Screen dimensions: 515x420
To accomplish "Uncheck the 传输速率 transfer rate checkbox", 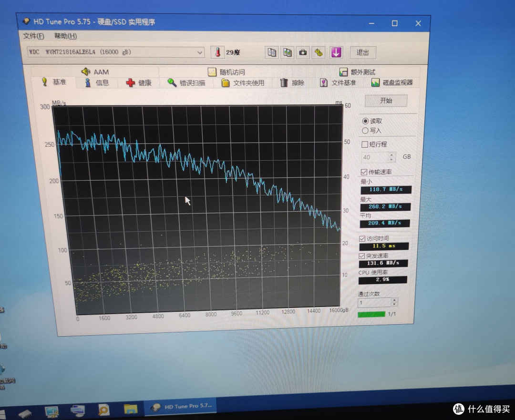I will (364, 172).
